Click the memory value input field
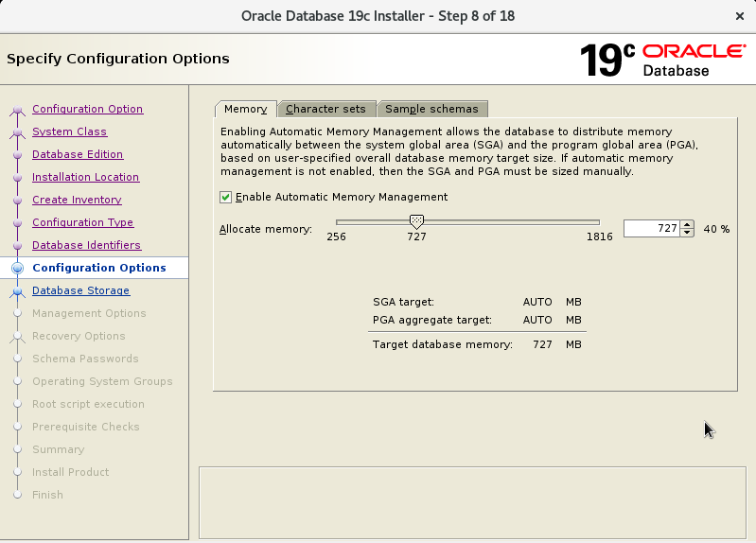The width and height of the screenshot is (756, 543). 652,228
